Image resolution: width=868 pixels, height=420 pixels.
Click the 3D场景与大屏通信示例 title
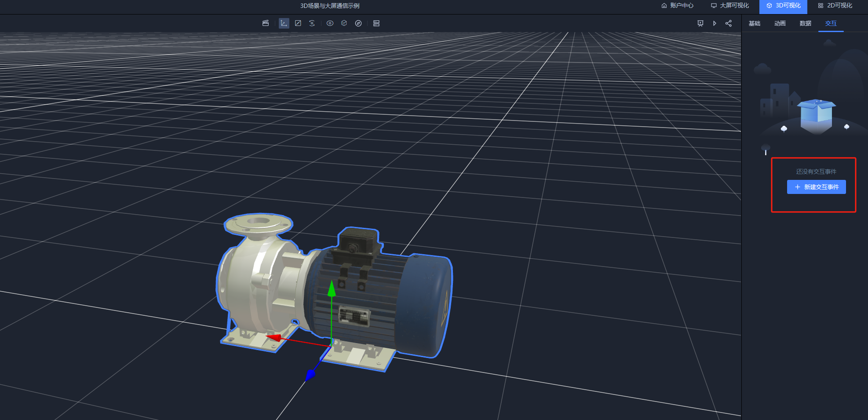[x=330, y=6]
